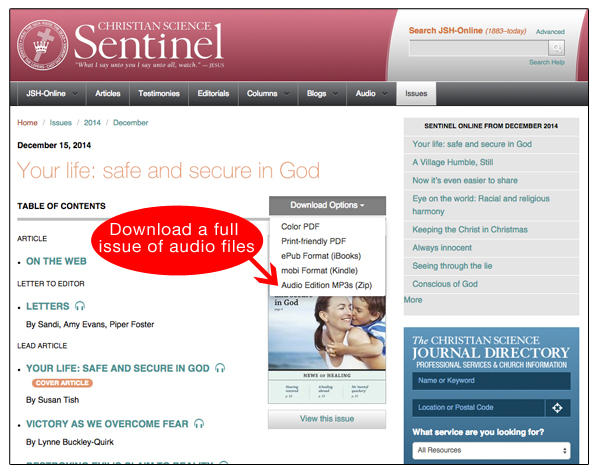
Task: Open the Advanced search link
Action: click(x=550, y=32)
